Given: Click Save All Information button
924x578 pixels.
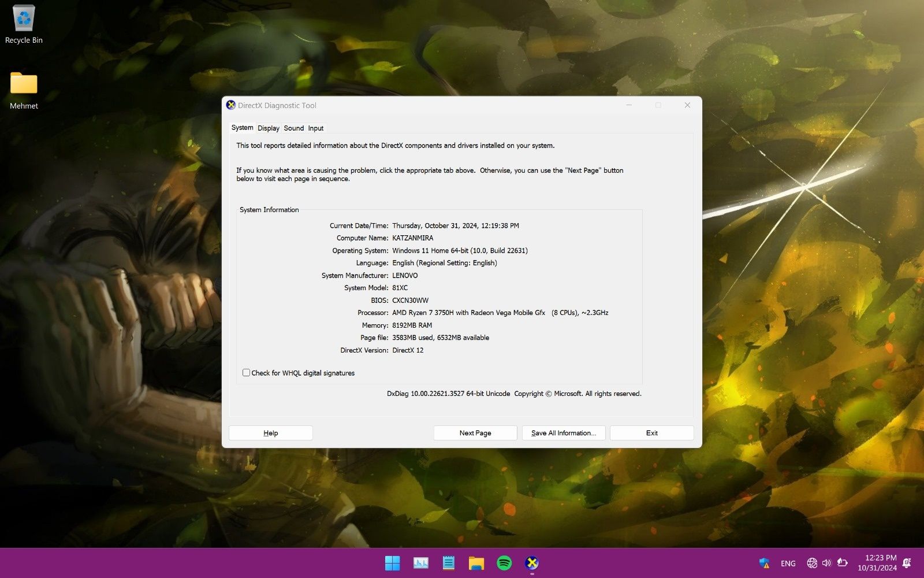Looking at the screenshot, I should coord(564,433).
